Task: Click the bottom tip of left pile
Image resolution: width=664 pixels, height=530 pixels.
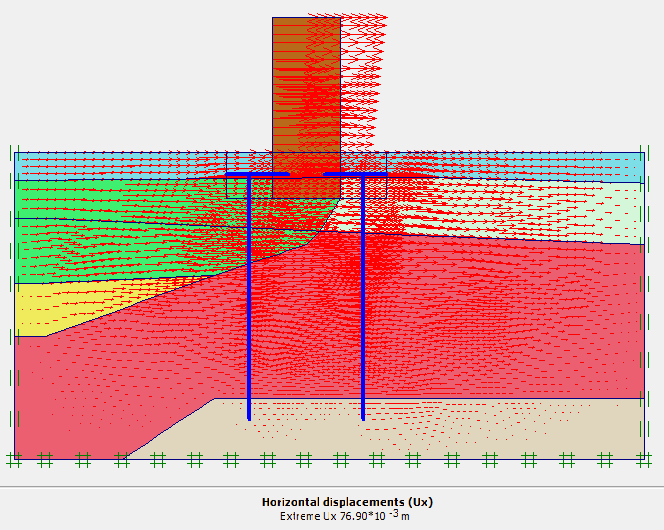Action: pyautogui.click(x=249, y=417)
